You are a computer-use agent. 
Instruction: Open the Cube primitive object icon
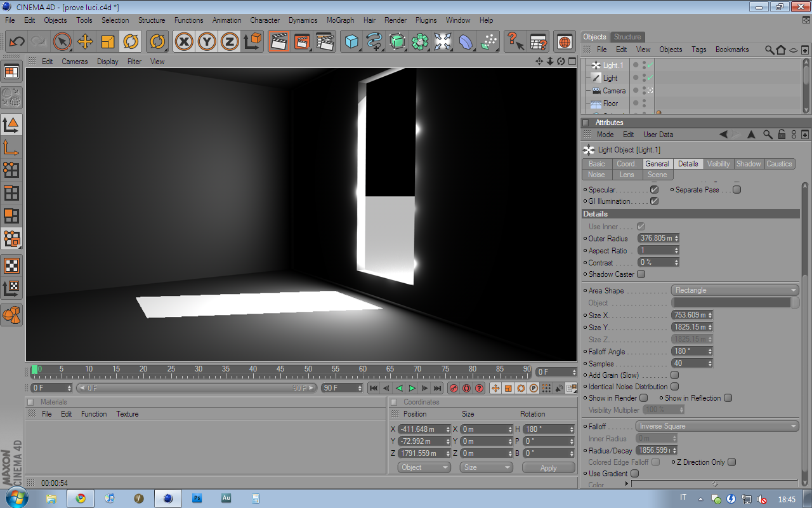click(351, 42)
